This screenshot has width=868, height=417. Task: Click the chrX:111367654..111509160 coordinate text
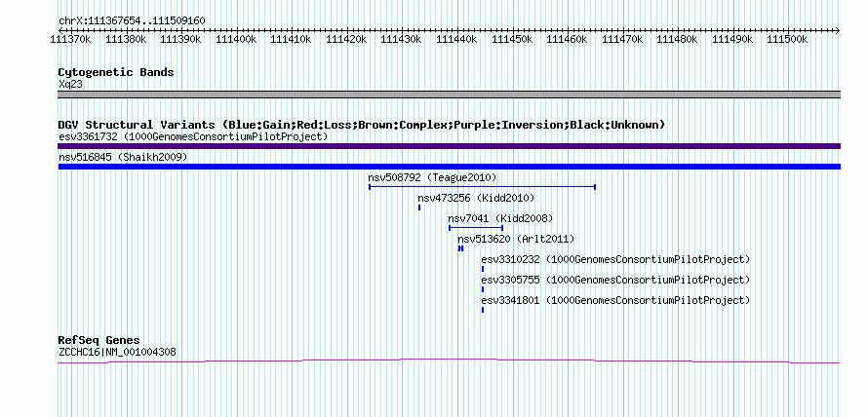click(x=132, y=21)
